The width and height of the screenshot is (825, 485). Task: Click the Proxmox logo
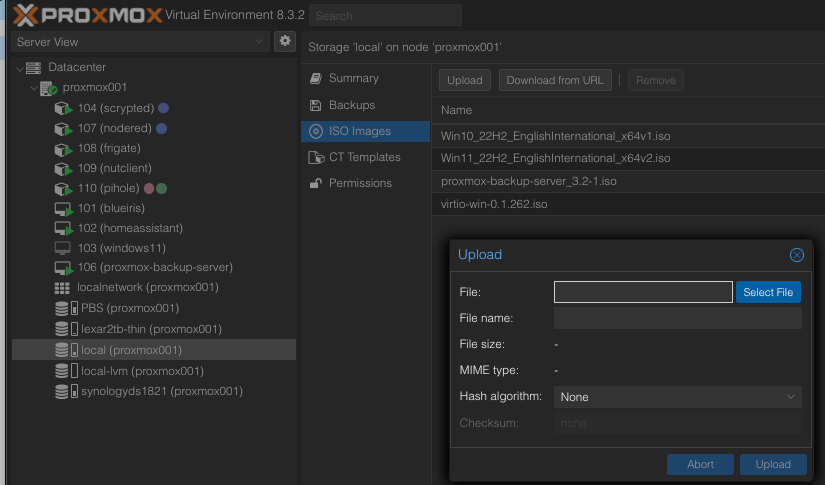(x=87, y=15)
